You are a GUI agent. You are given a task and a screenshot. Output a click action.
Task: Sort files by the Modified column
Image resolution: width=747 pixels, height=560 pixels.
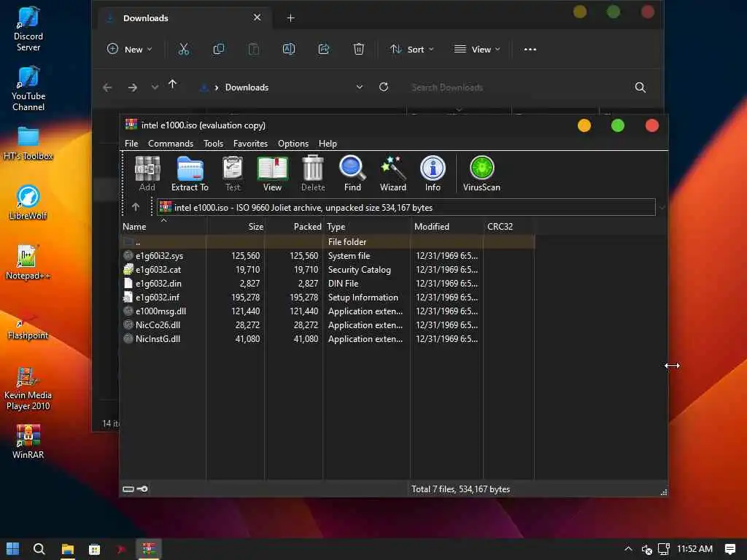click(447, 227)
